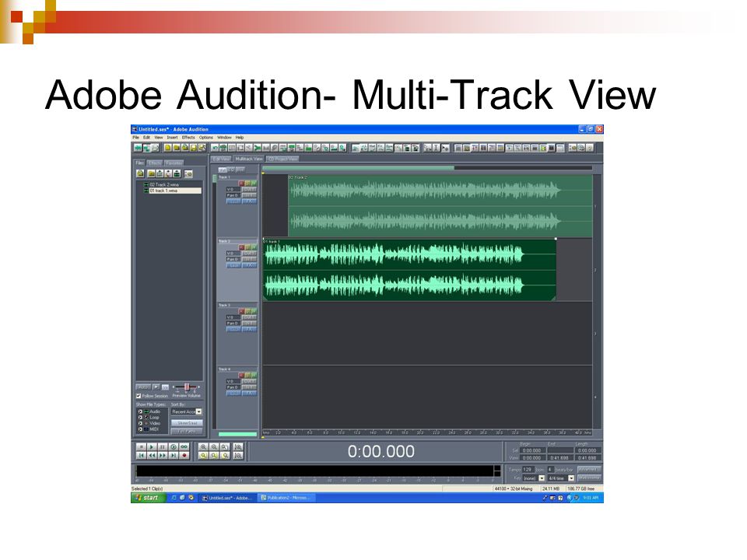747x560 pixels.
Task: Uncheck the Follow Session checkbox
Action: click(x=139, y=396)
